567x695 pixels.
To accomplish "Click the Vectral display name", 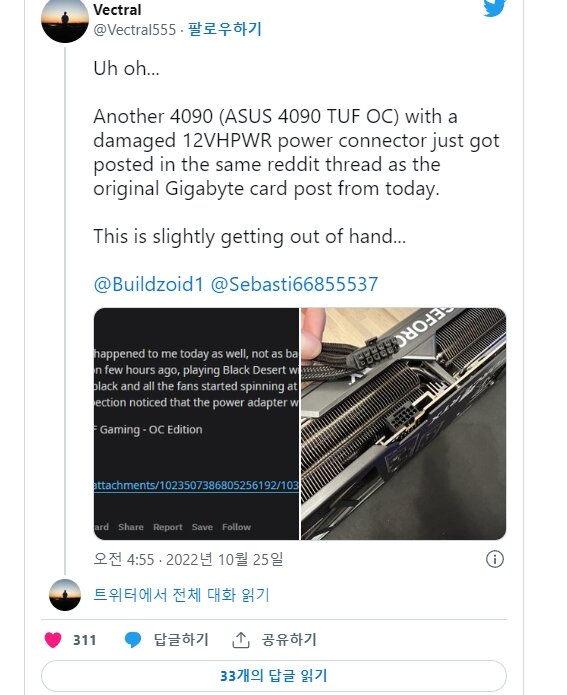I will coord(117,10).
